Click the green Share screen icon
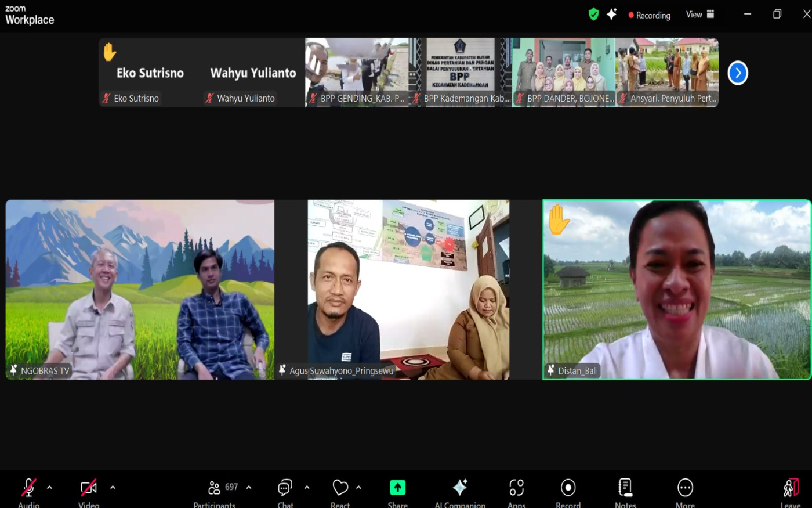 click(397, 488)
